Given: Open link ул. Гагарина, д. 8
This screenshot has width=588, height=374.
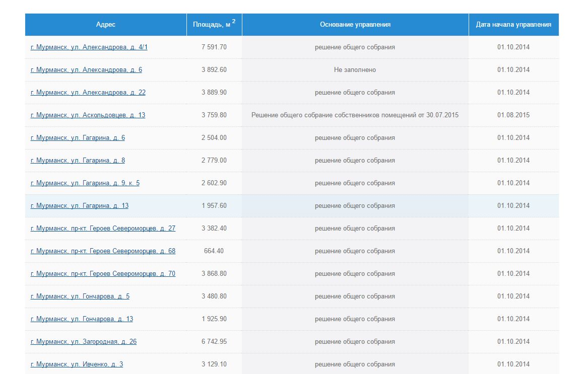Looking at the screenshot, I should (78, 161).
